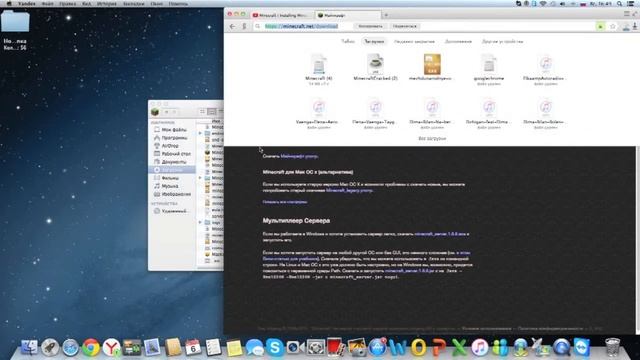The width and height of the screenshot is (640, 360).
Task: Click the Копировать button near address bar
Action: tap(370, 26)
